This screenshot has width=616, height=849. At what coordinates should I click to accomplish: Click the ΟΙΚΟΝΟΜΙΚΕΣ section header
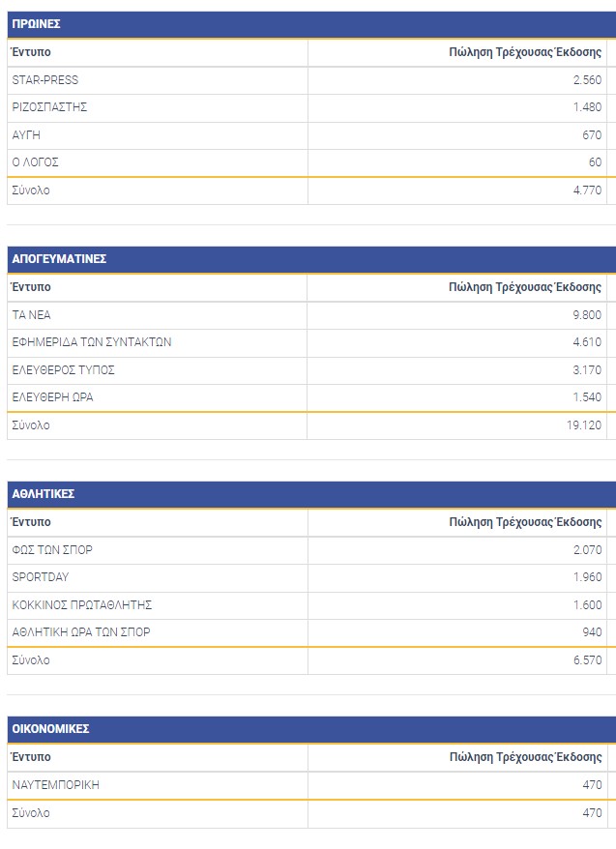[50, 729]
